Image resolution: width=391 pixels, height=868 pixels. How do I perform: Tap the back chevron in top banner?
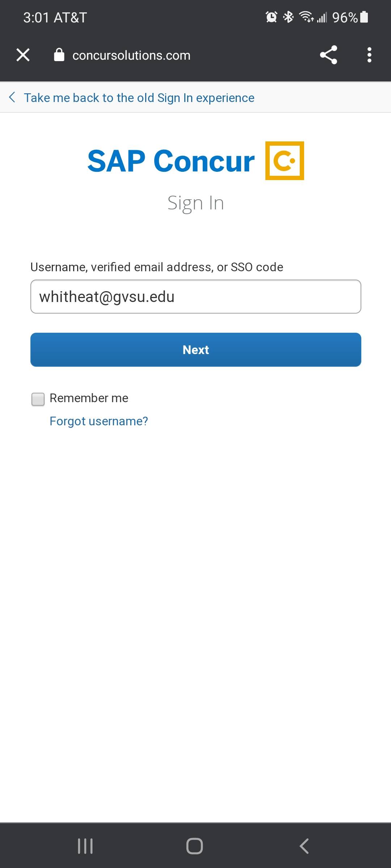(x=12, y=97)
